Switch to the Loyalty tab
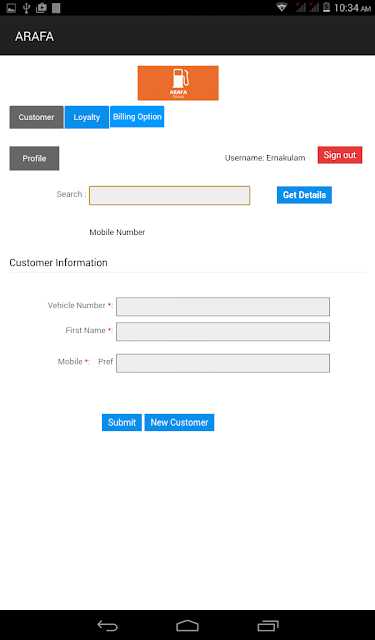This screenshot has width=375, height=640. pos(87,117)
